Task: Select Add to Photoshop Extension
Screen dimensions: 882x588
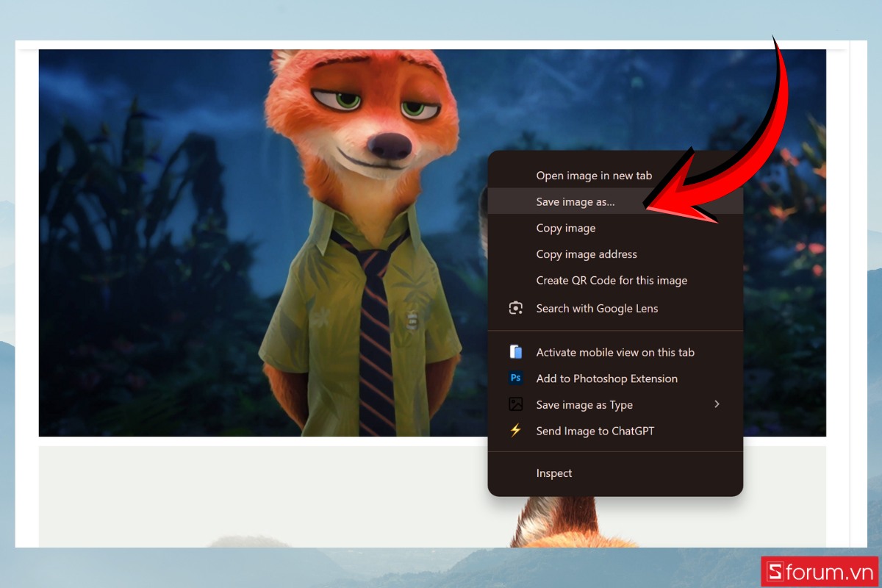Action: (607, 378)
